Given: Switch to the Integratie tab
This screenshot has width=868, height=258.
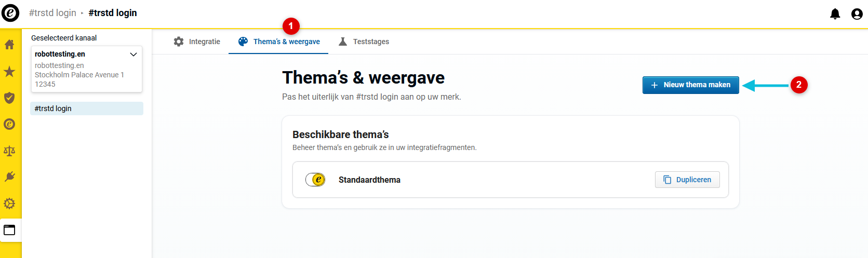Looking at the screenshot, I should pyautogui.click(x=197, y=42).
